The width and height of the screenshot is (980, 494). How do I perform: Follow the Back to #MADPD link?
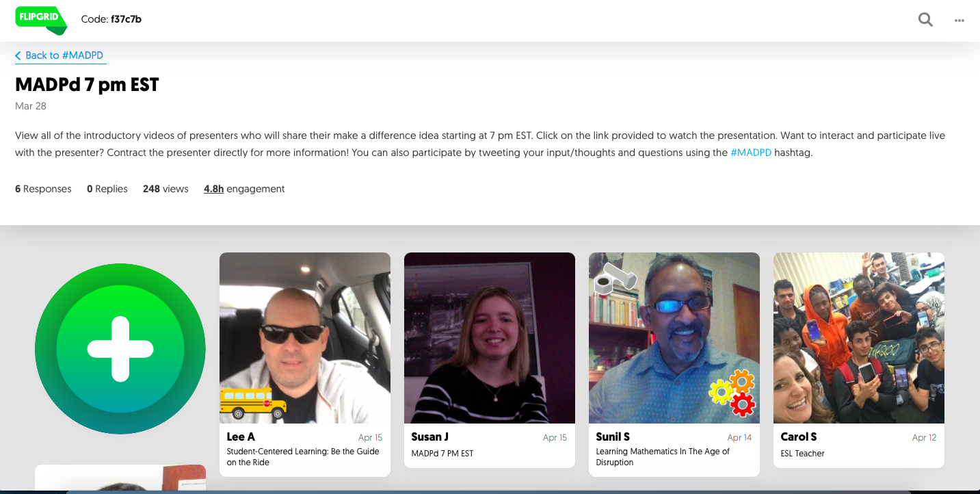pyautogui.click(x=64, y=55)
